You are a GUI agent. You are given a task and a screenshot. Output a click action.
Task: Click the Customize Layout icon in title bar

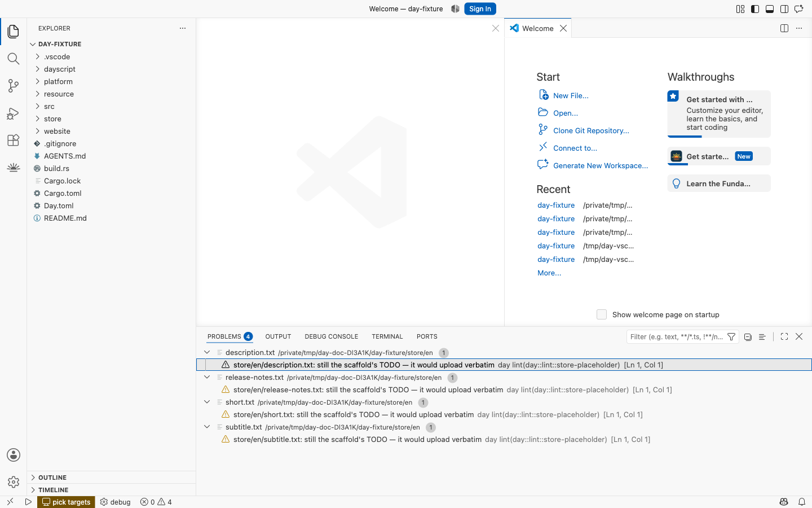[x=740, y=9]
